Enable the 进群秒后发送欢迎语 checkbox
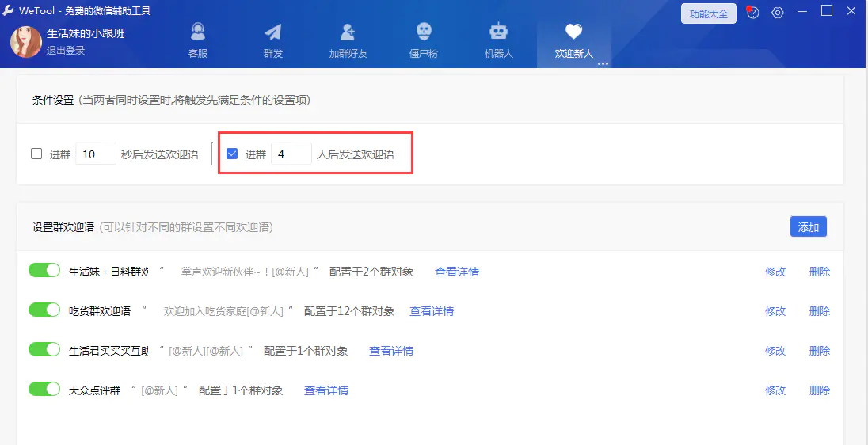This screenshot has width=868, height=445. [x=36, y=154]
